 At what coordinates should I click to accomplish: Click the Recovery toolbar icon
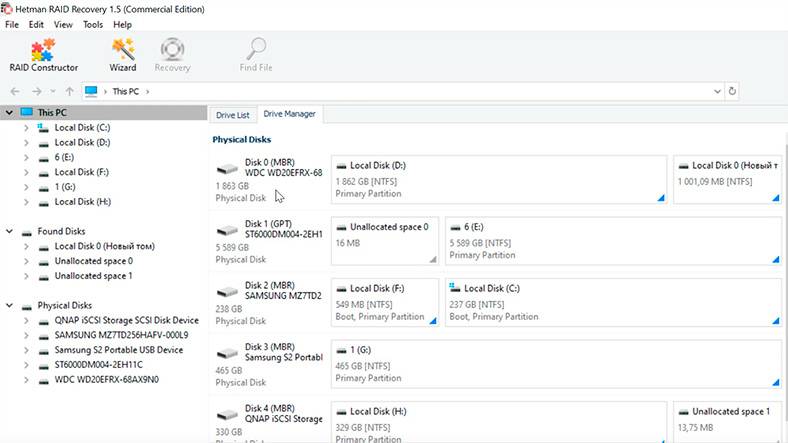click(172, 55)
